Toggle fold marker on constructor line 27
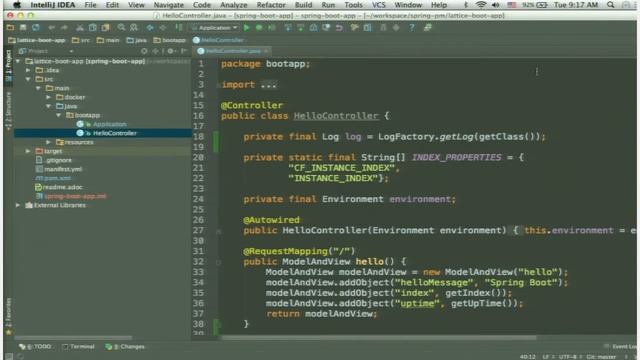 coord(219,231)
